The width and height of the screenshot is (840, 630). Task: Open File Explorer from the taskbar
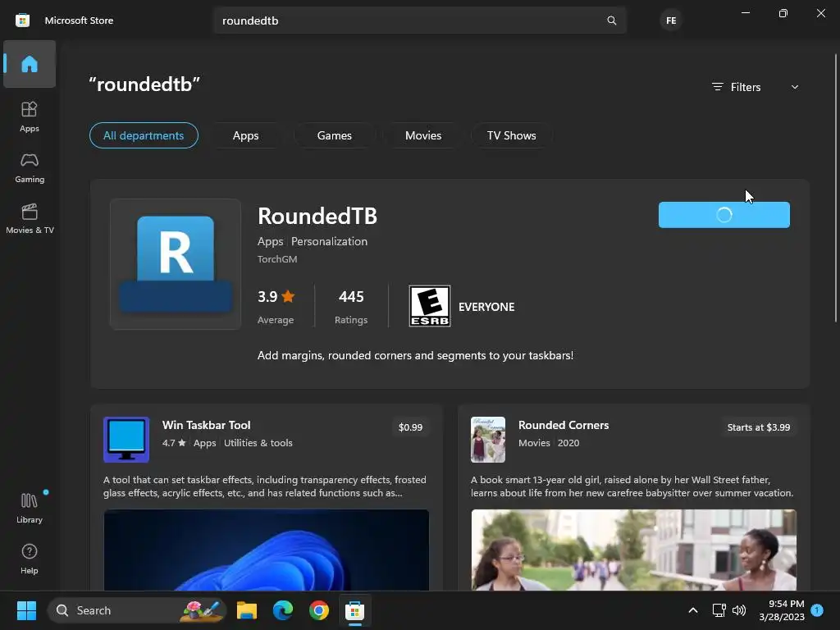247,610
